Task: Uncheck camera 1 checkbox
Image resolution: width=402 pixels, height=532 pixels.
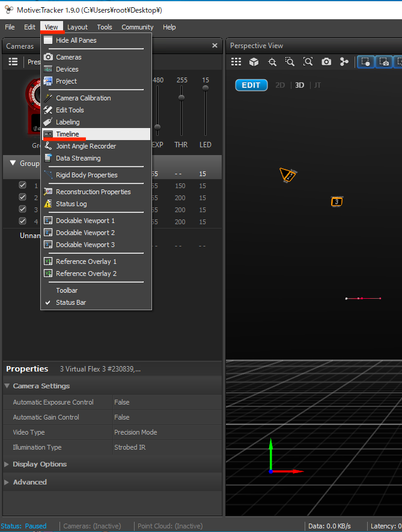Action: (22, 185)
